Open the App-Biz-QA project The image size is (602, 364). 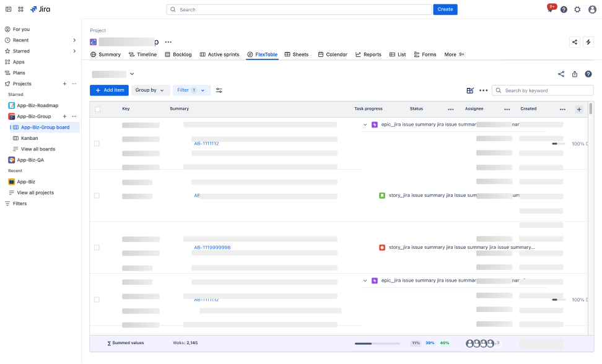click(x=30, y=160)
